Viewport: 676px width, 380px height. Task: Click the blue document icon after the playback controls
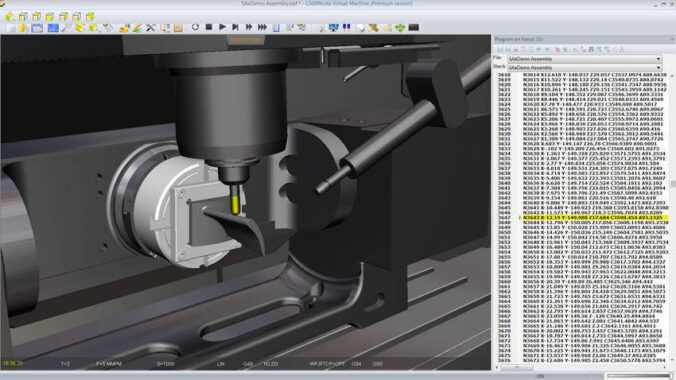[x=276, y=28]
